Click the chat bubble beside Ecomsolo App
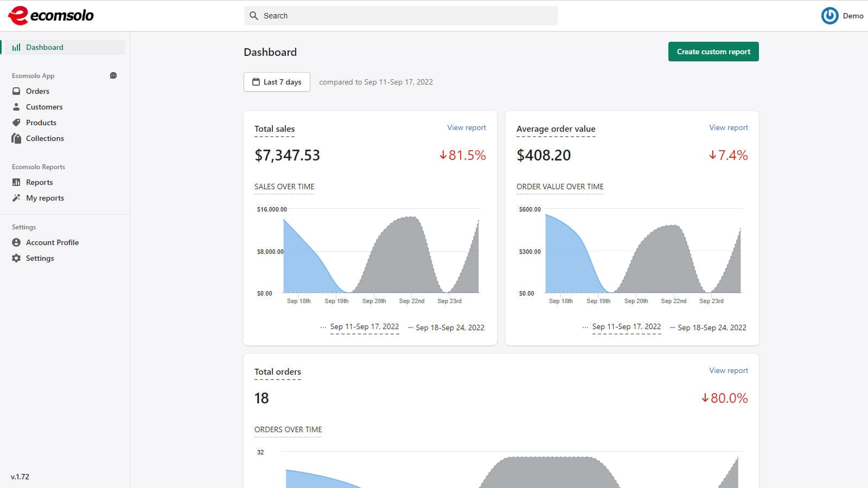This screenshot has width=868, height=488. pos(113,75)
